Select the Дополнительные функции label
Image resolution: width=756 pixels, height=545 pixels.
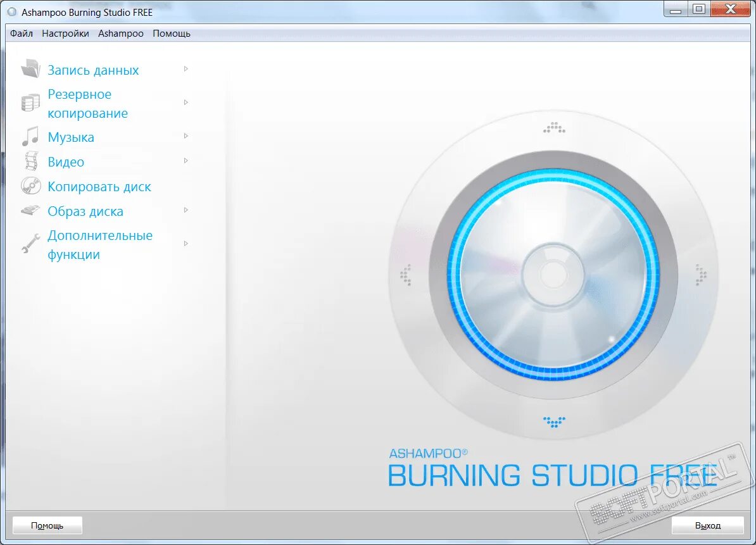[x=100, y=245]
